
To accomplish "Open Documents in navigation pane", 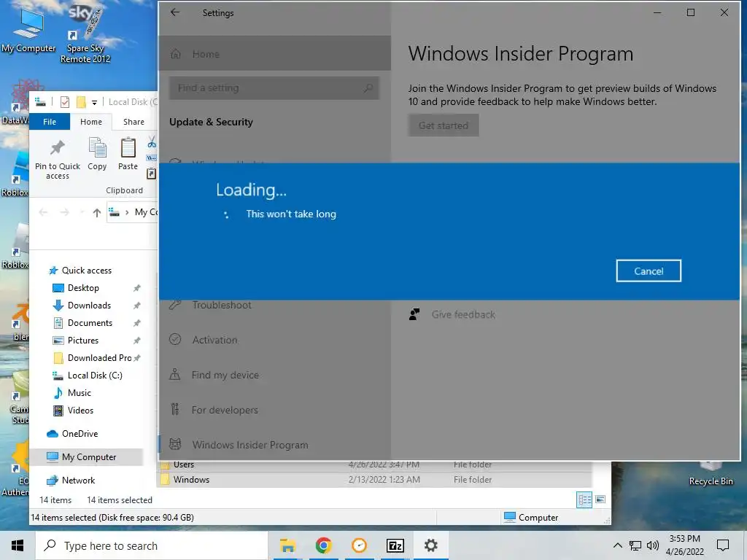I will (90, 323).
